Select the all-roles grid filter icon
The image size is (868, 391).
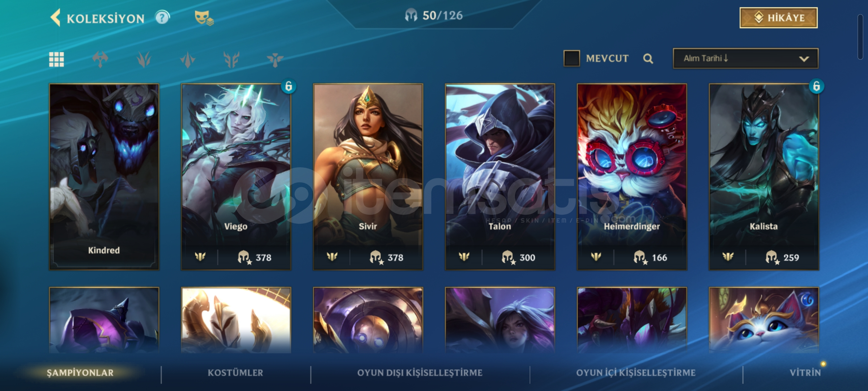(x=56, y=59)
